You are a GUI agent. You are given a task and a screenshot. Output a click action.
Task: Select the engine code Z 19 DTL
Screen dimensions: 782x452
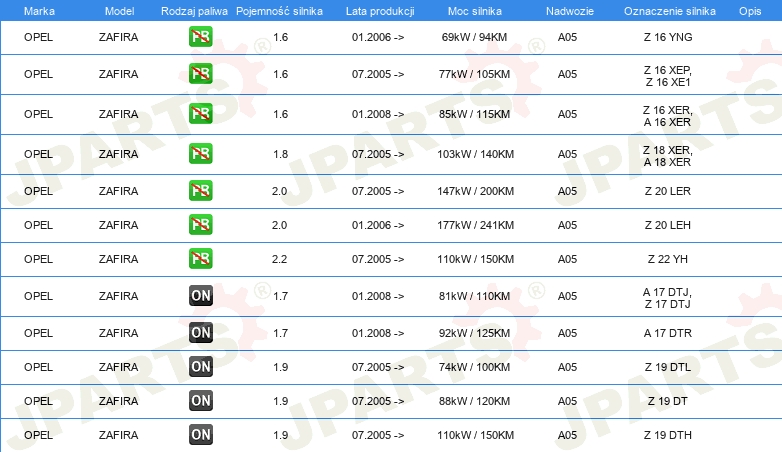[668, 367]
